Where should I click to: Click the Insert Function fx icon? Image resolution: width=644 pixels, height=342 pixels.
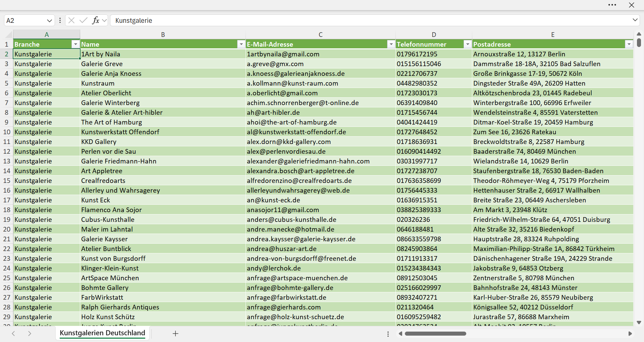click(96, 20)
